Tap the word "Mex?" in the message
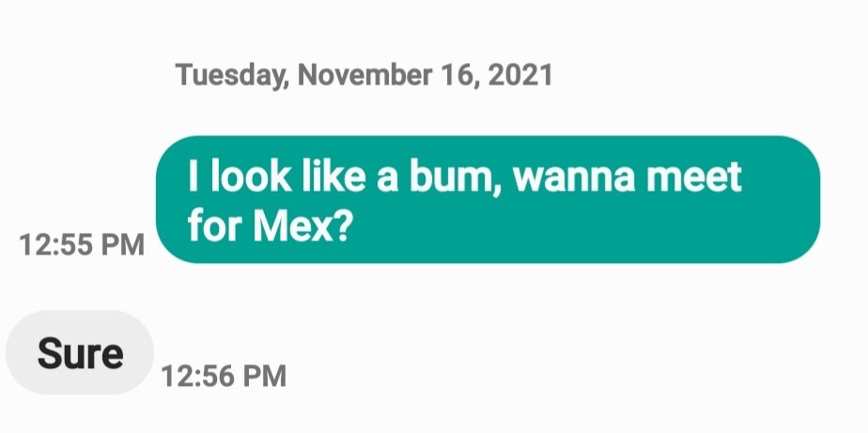This screenshot has height=433, width=868. (302, 225)
